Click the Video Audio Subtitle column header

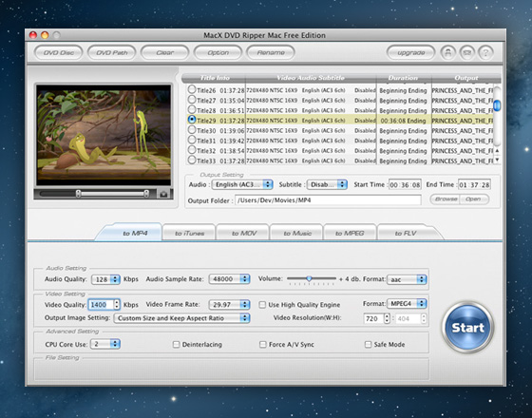(311, 78)
